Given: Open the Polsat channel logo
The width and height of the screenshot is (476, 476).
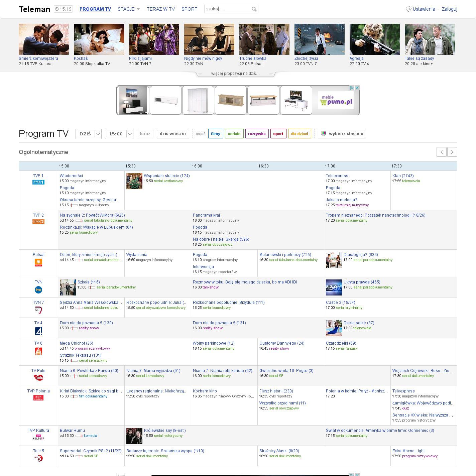Looking at the screenshot, I should pos(38,263).
